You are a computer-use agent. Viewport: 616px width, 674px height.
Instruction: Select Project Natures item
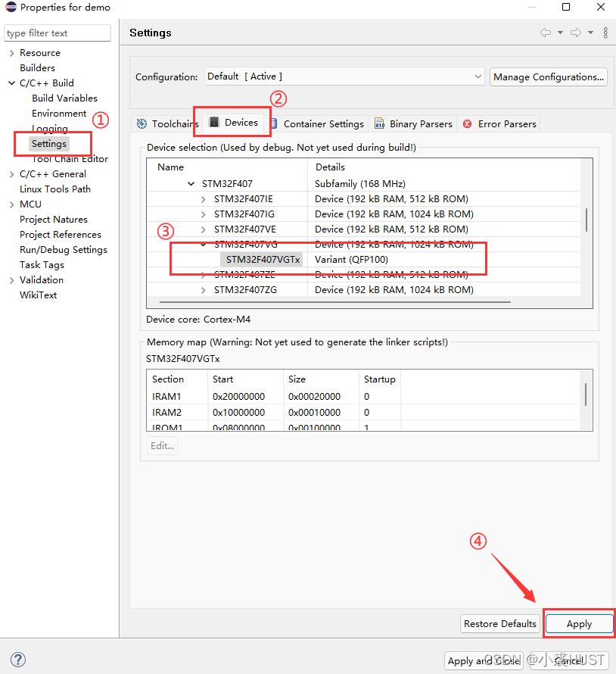(54, 220)
